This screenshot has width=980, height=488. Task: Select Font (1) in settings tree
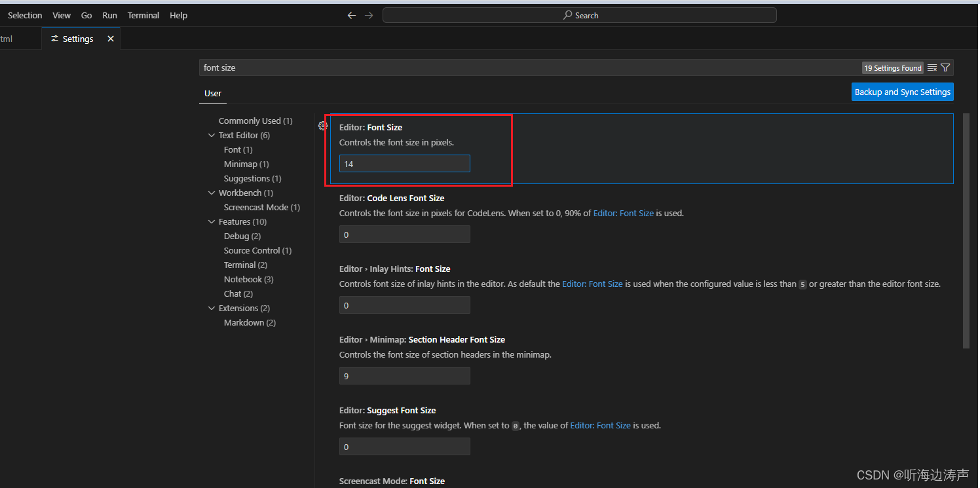pyautogui.click(x=238, y=149)
